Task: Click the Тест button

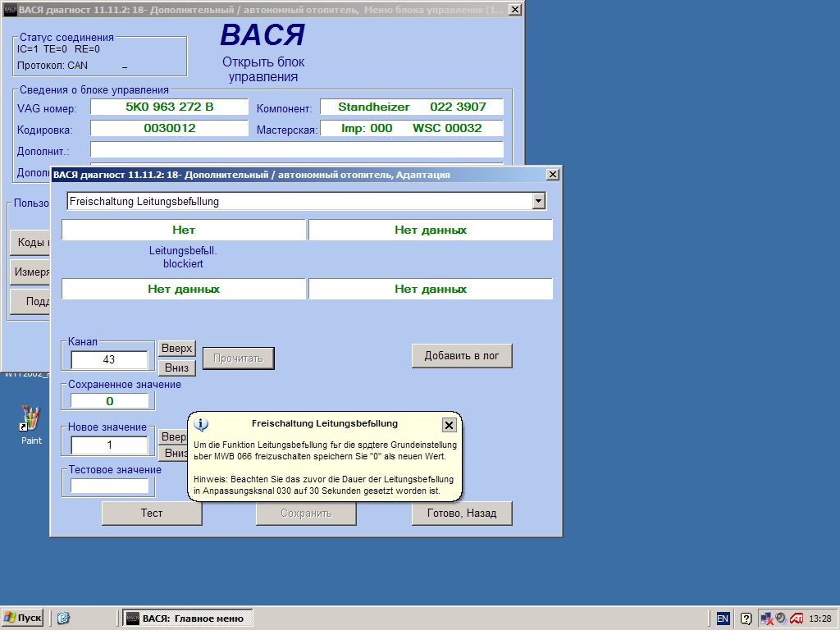Action: point(152,514)
